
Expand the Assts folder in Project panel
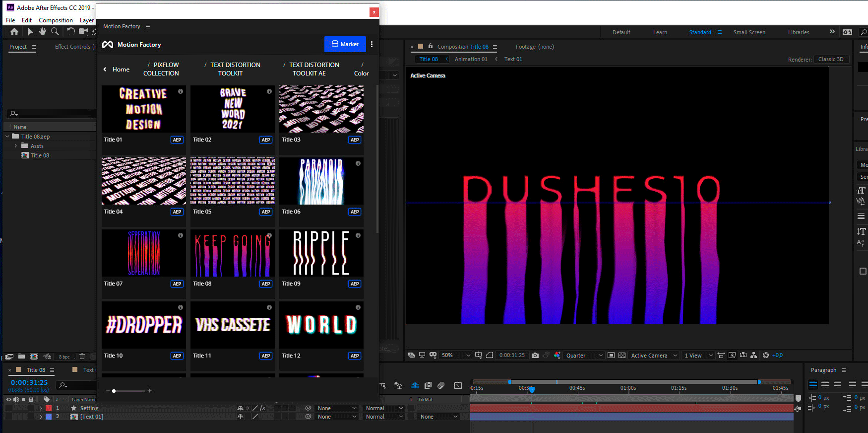(15, 146)
